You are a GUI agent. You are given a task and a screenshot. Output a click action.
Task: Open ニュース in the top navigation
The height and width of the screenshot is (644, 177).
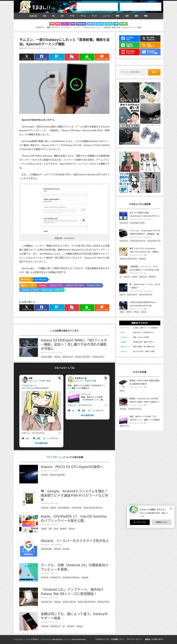pos(106,16)
